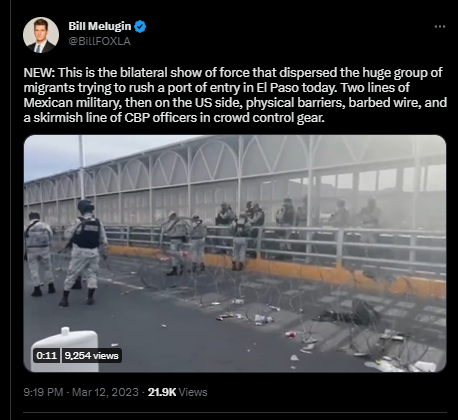Click the Mar 12, 2023 date
This screenshot has height=420, width=458.
pyautogui.click(x=105, y=392)
